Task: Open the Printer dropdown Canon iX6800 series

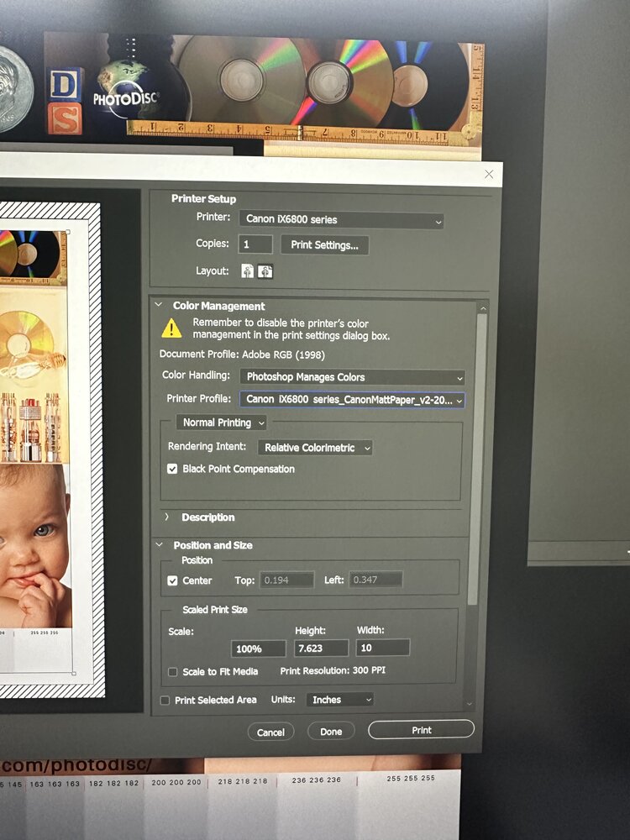Action: [341, 219]
